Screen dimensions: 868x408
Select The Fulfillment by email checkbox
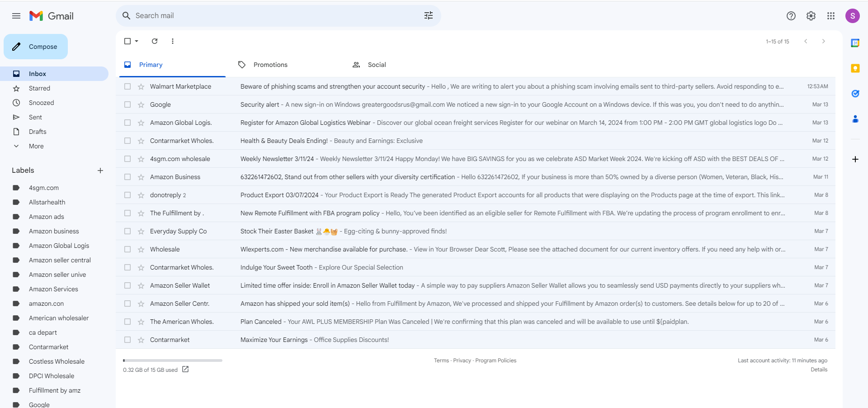pos(127,213)
